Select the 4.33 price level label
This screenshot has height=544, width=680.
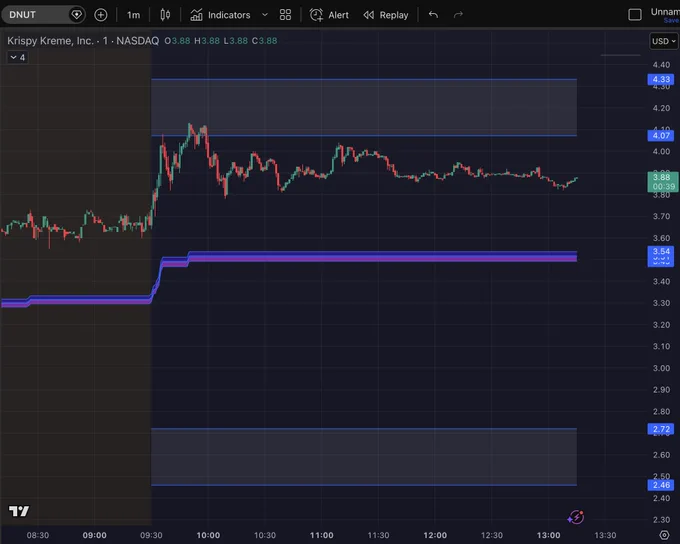pyautogui.click(x=661, y=79)
